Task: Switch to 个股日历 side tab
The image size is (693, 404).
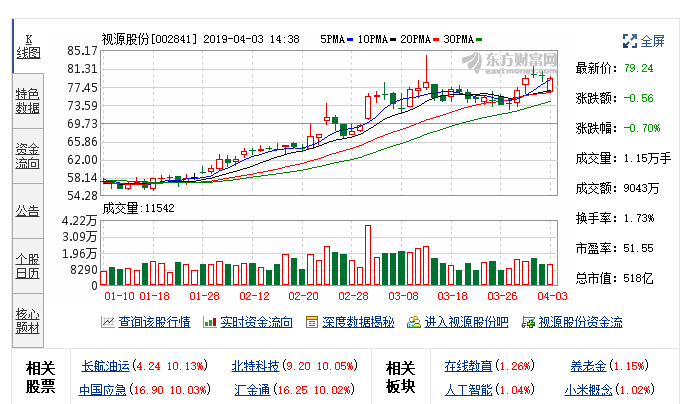Action: 28,266
